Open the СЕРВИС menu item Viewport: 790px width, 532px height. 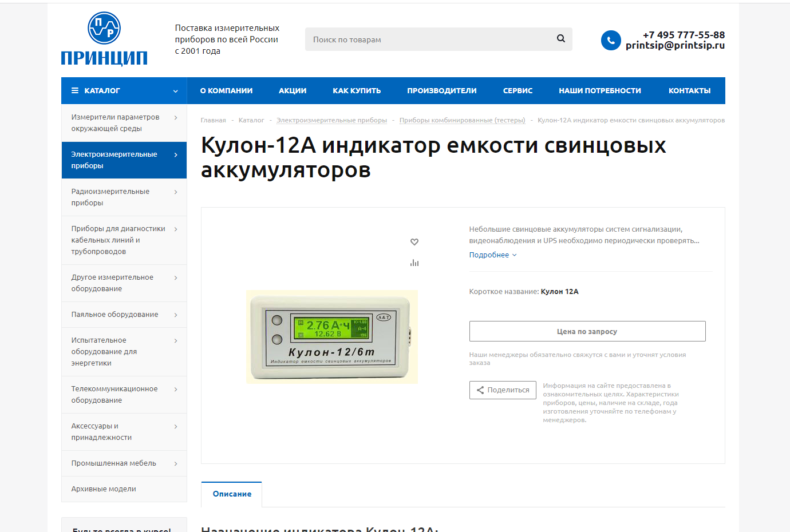[518, 90]
